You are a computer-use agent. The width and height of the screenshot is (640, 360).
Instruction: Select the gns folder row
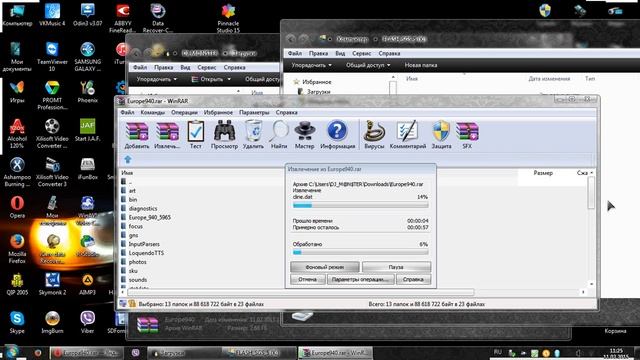[133, 236]
